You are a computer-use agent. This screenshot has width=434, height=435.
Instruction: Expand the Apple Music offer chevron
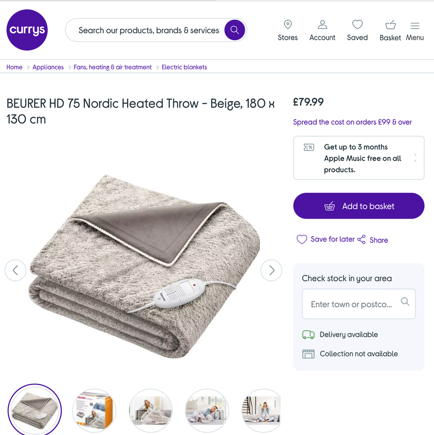coord(415,158)
